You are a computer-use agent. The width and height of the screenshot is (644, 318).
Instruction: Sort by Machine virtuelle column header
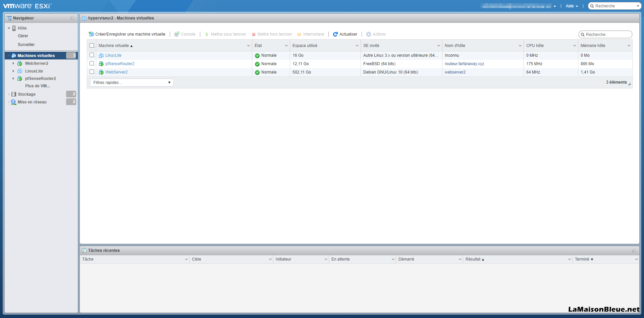click(114, 46)
